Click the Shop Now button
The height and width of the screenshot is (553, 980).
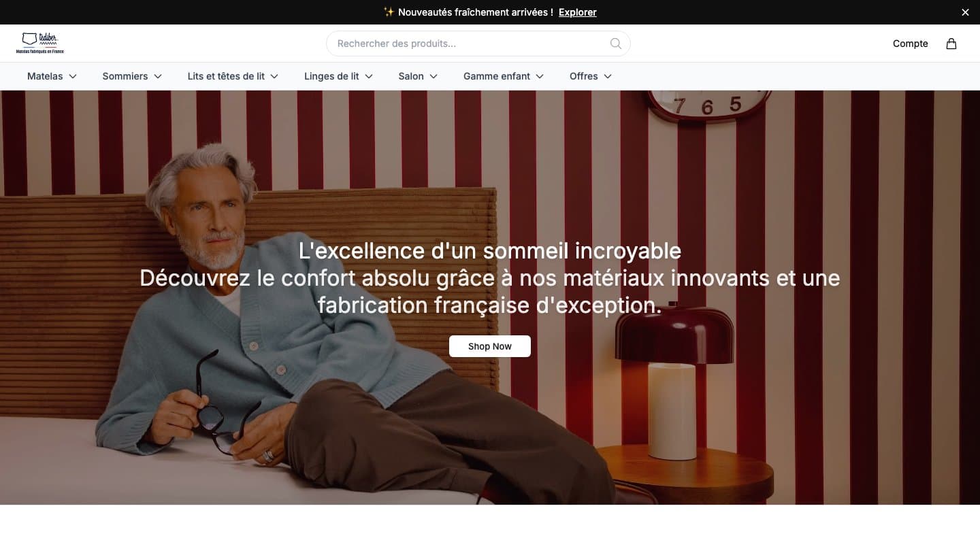coord(490,346)
